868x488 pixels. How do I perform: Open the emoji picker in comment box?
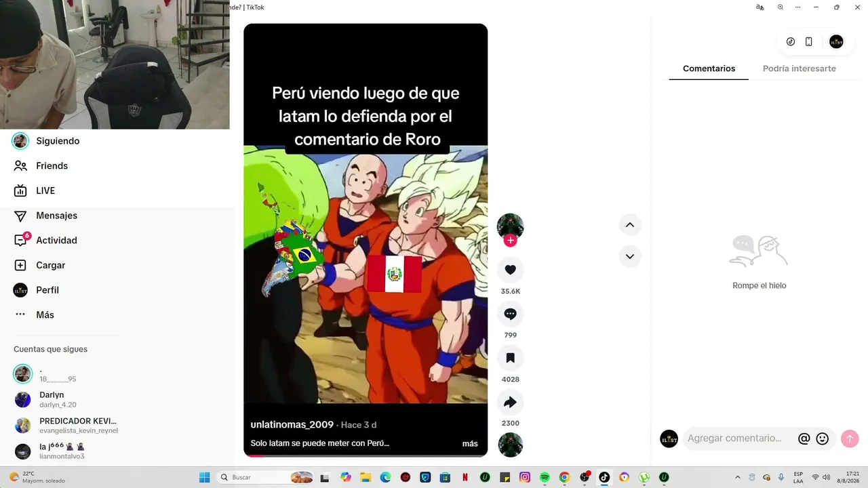(823, 439)
